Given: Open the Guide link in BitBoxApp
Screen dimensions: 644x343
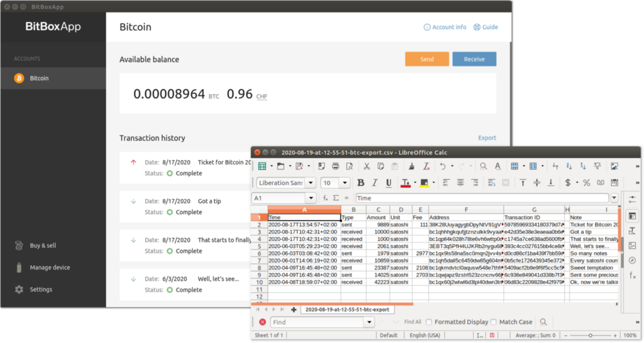Looking at the screenshot, I should 486,27.
